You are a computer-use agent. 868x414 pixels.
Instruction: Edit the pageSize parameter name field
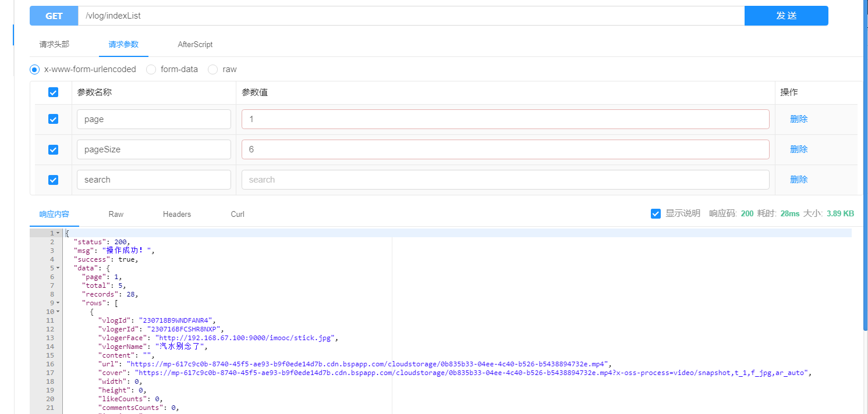154,149
